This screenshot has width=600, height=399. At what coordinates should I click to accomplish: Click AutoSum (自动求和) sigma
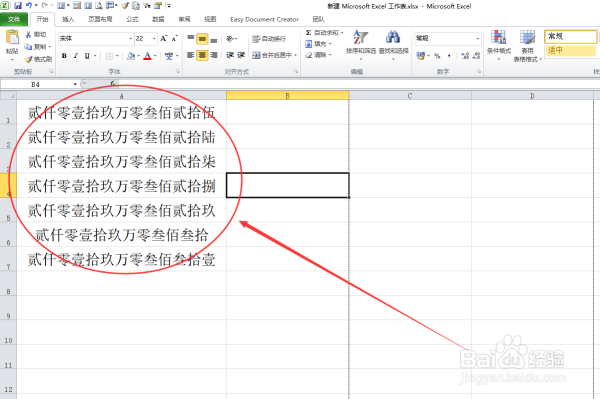[x=322, y=33]
